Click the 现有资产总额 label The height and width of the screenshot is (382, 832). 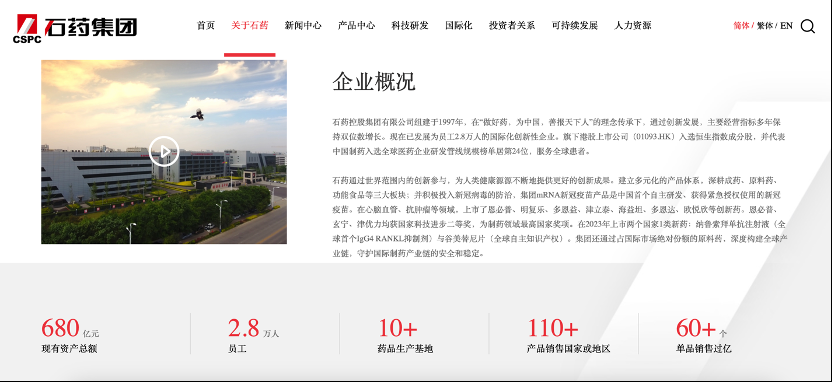[69, 349]
